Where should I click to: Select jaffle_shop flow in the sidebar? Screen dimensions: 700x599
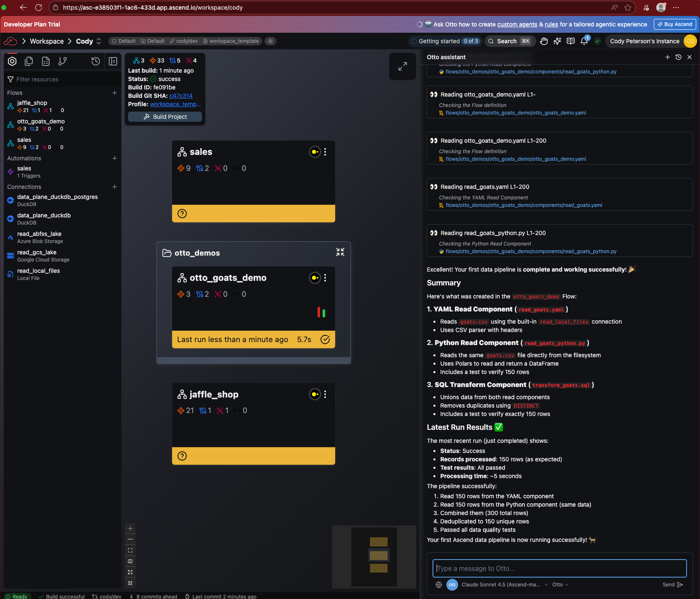coord(62,106)
